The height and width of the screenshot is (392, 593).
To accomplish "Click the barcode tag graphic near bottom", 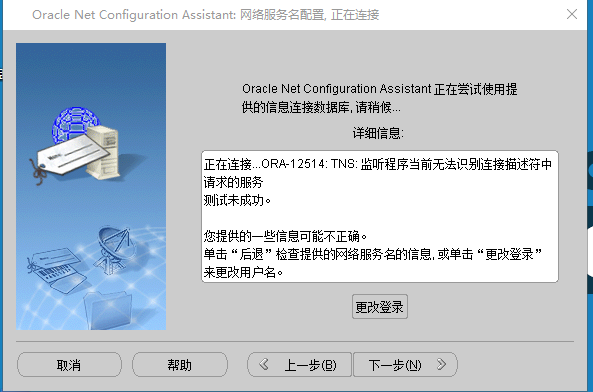I will pos(57,270).
